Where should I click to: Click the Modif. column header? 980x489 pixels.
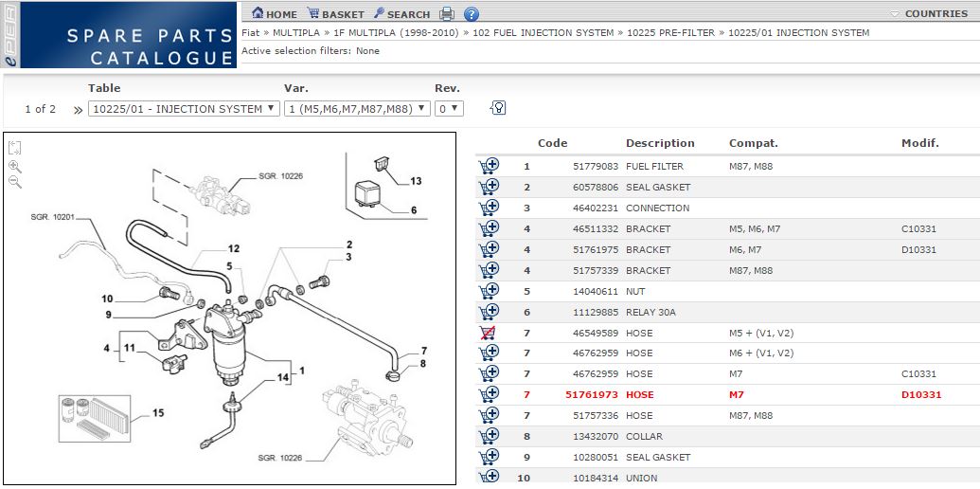point(920,143)
